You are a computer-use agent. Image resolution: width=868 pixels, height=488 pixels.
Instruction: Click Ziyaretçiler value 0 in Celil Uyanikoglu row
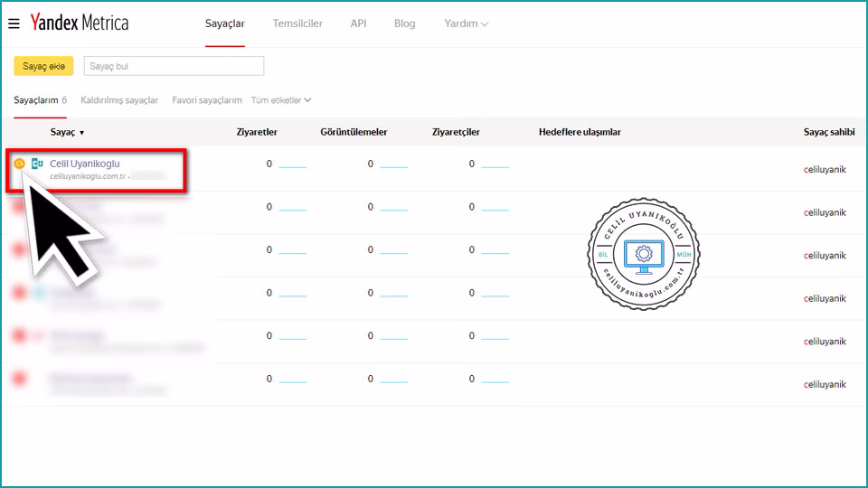472,164
